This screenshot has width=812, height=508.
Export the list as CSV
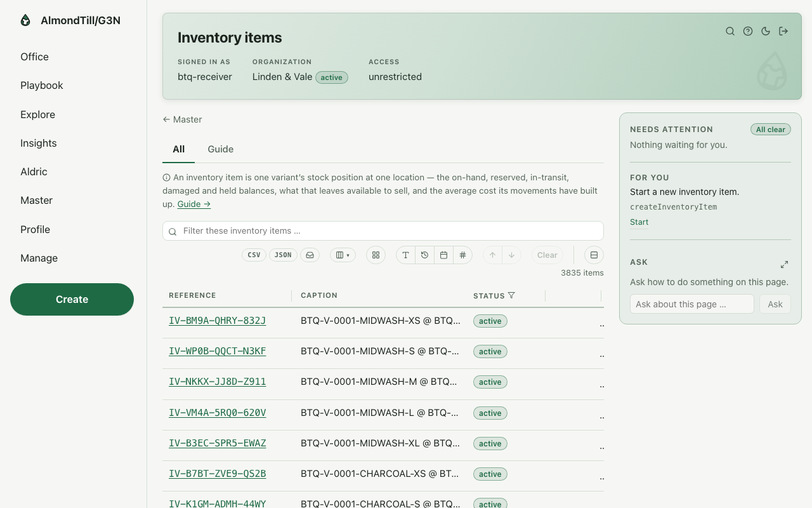click(254, 255)
